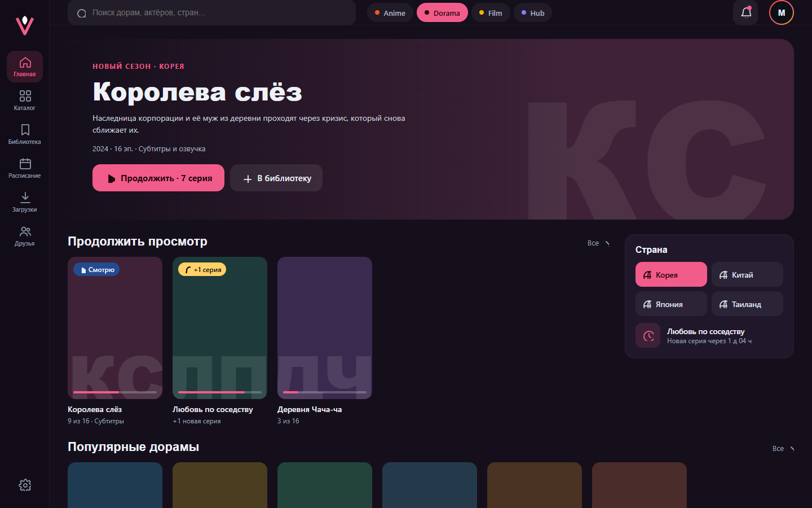Screen dimensions: 812x508
Task: Open settings gear in sidebar
Action: [25, 485]
